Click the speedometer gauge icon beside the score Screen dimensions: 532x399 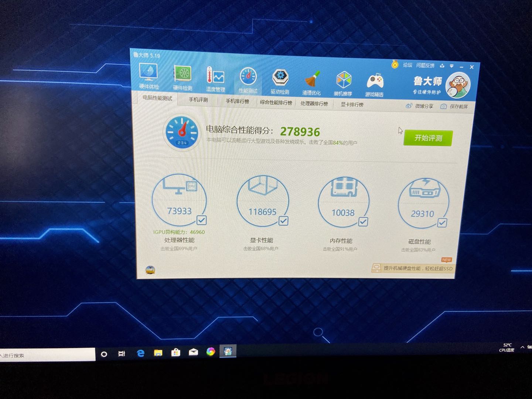(x=182, y=133)
